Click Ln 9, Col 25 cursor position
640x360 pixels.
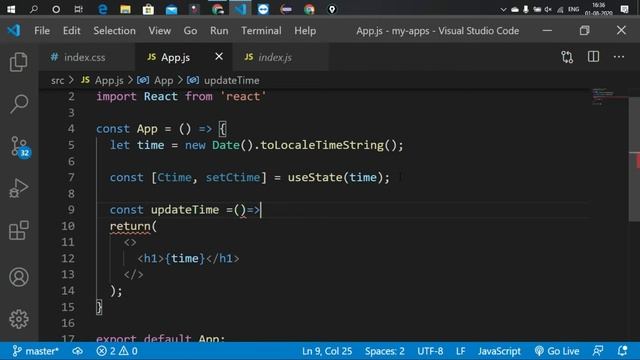(327, 351)
